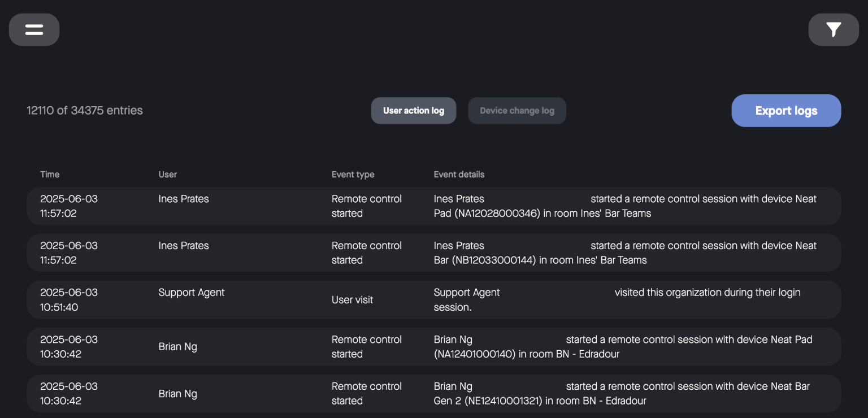Select the User action log tab

pyautogui.click(x=414, y=110)
